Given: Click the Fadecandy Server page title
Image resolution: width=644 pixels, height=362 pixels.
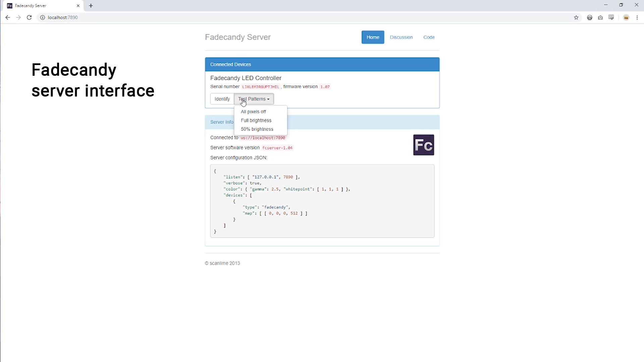Looking at the screenshot, I should click(x=238, y=37).
